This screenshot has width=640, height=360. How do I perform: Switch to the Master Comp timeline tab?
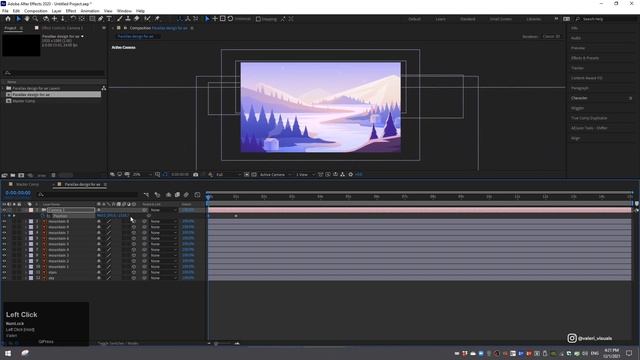coord(27,184)
